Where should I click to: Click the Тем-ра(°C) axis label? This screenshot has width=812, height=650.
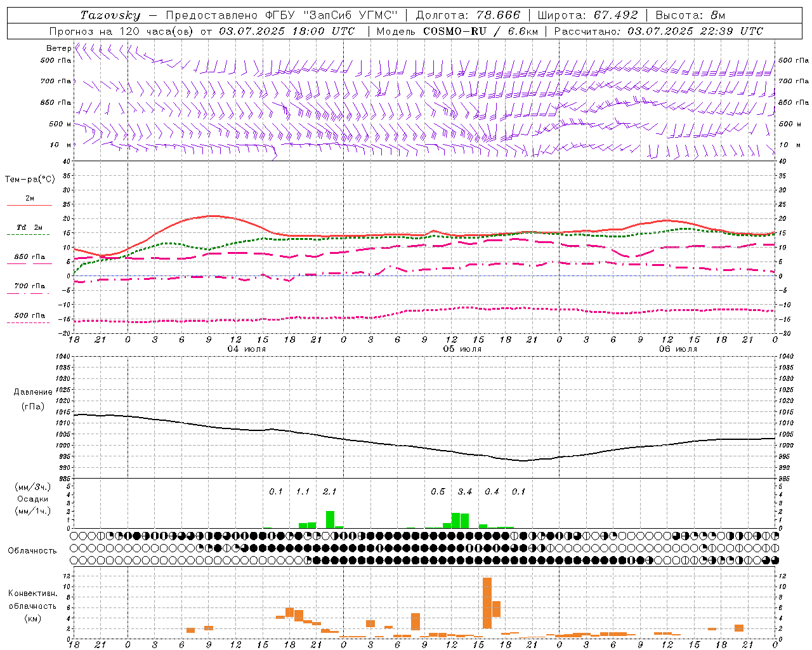(30, 180)
